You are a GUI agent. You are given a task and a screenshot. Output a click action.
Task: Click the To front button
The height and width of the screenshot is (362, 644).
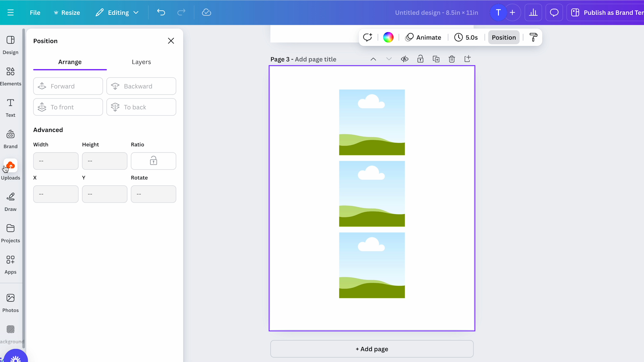pos(68,107)
